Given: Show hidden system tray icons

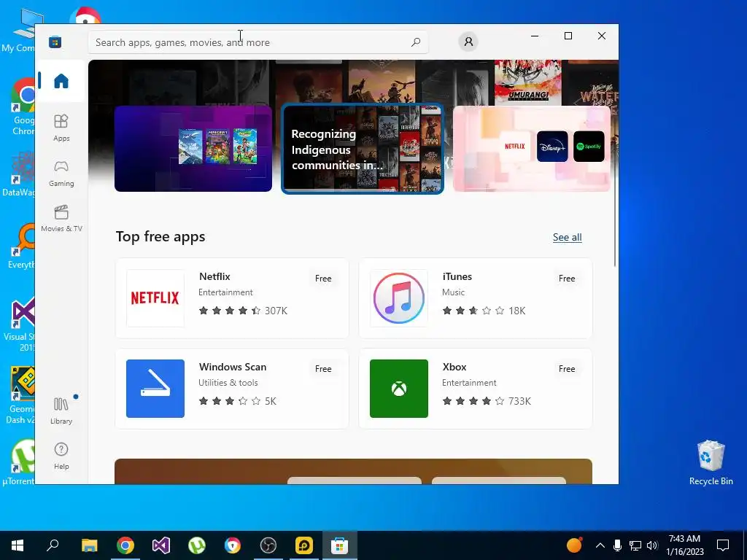Looking at the screenshot, I should [600, 545].
